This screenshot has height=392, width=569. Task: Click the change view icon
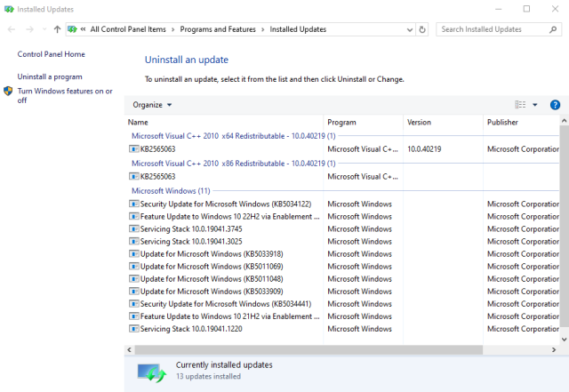[520, 105]
